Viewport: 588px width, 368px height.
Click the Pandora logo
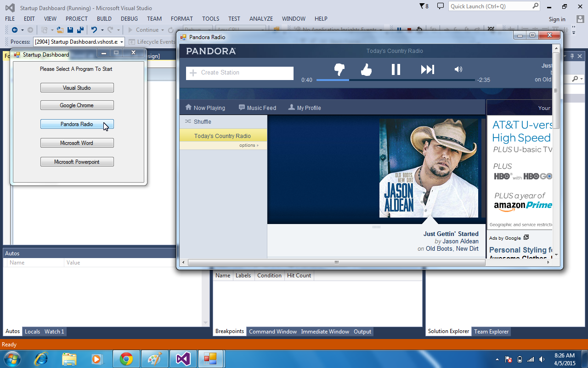pyautogui.click(x=211, y=51)
